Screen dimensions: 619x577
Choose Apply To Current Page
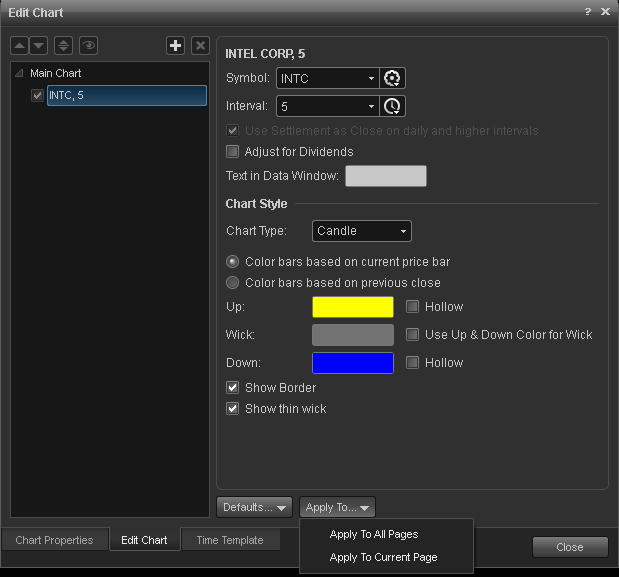pyautogui.click(x=383, y=557)
